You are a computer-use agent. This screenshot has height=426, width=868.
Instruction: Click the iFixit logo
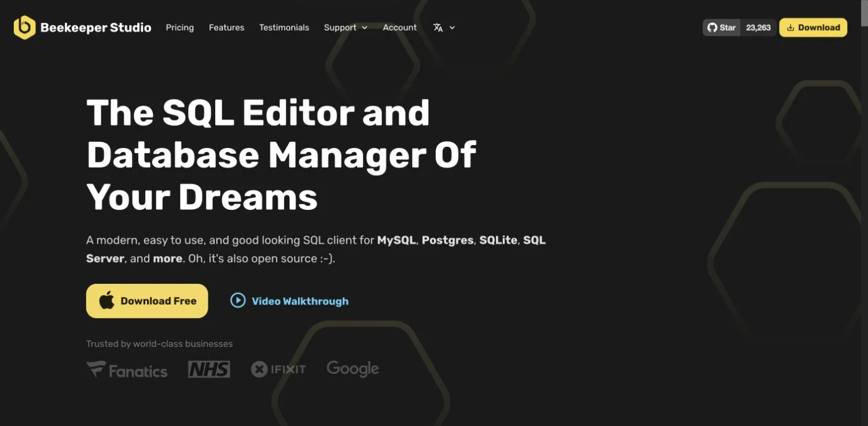coord(278,369)
